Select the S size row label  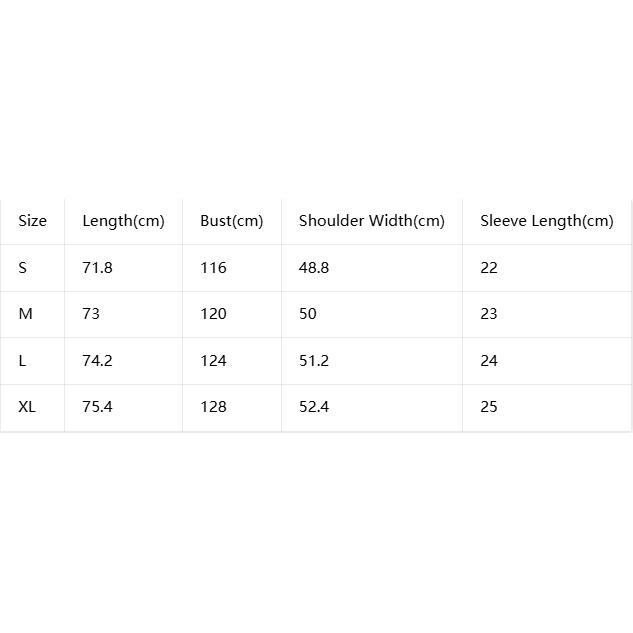pyautogui.click(x=23, y=268)
